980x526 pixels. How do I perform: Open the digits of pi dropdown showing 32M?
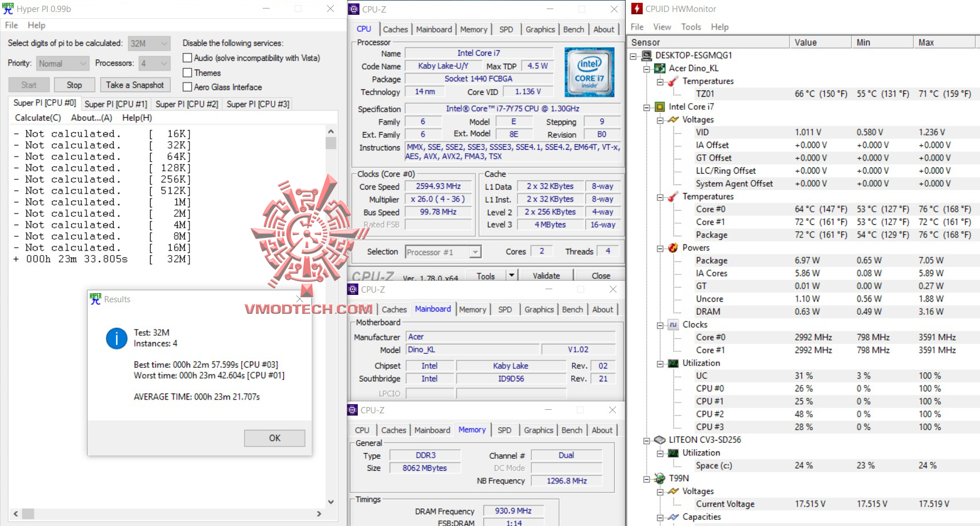point(149,43)
